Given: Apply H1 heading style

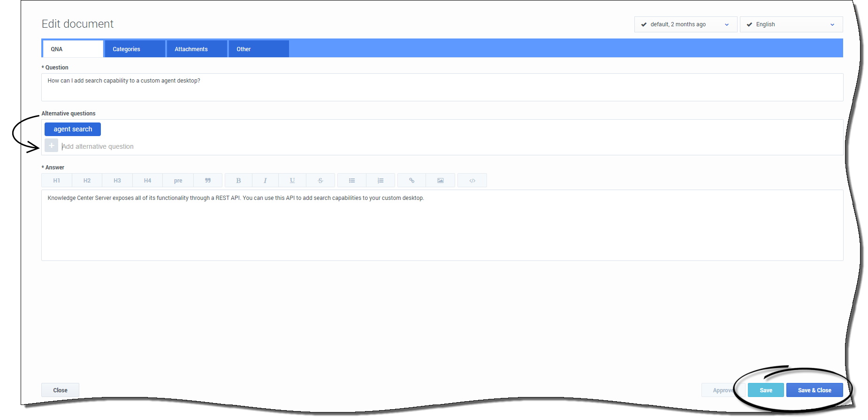Looking at the screenshot, I should (x=57, y=181).
